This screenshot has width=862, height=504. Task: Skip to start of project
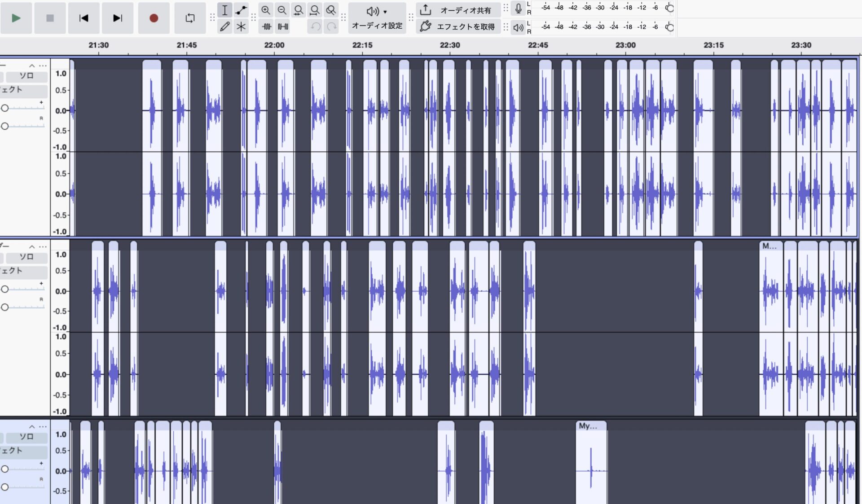point(84,18)
